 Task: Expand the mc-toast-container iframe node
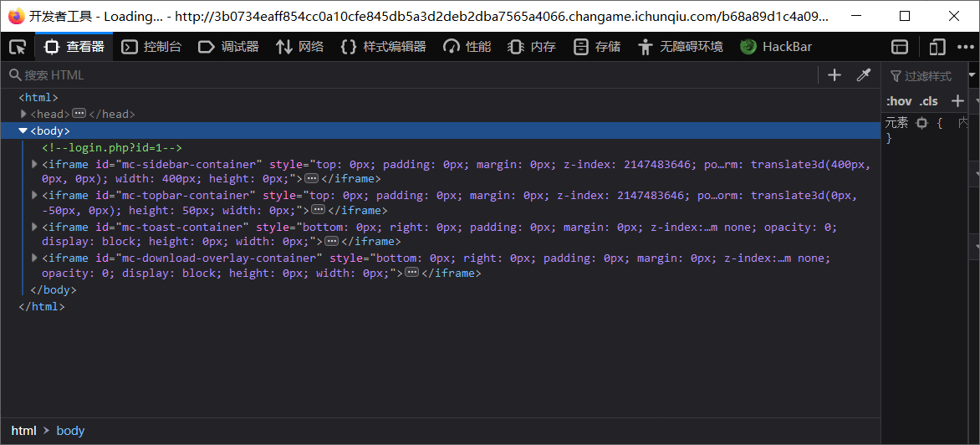35,226
